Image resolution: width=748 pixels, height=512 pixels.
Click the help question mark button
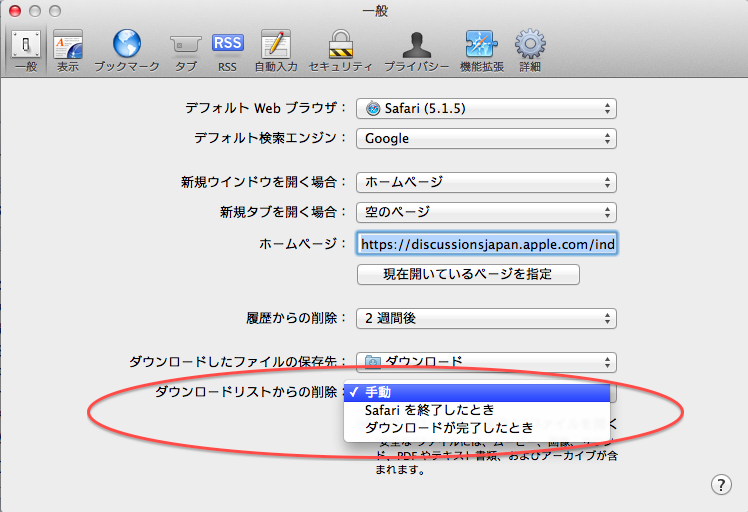pyautogui.click(x=721, y=484)
